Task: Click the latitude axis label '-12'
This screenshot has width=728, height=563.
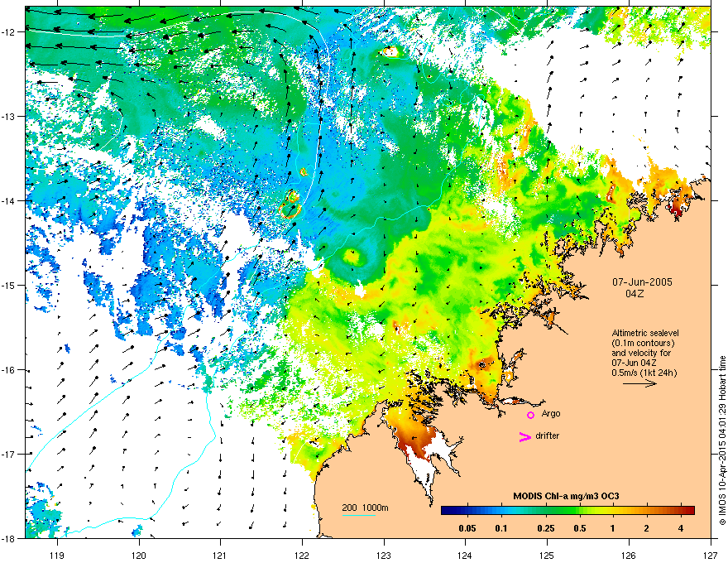Action: pyautogui.click(x=9, y=32)
